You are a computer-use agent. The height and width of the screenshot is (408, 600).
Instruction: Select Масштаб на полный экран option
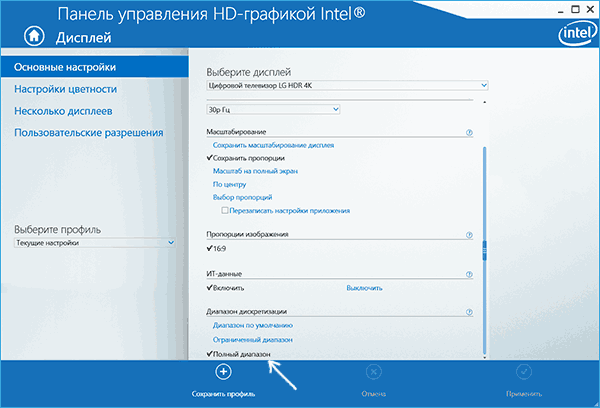(255, 171)
